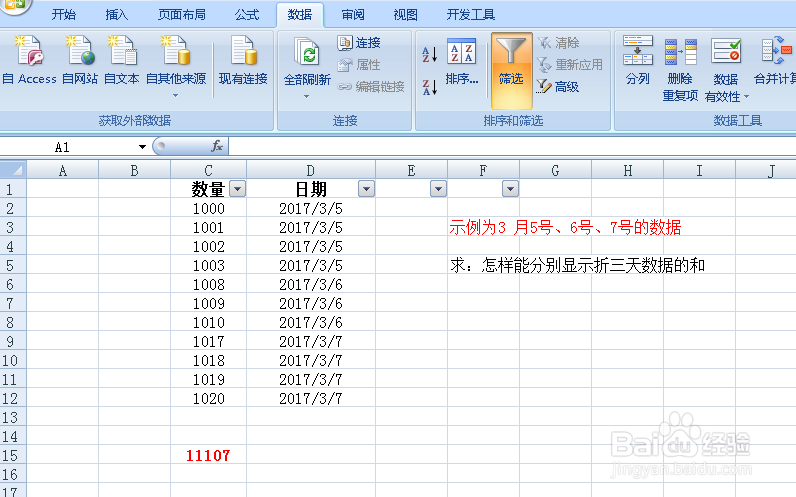796x497 pixels.
Task: Click the Refresh All (全部刷新) icon
Action: coord(307,53)
